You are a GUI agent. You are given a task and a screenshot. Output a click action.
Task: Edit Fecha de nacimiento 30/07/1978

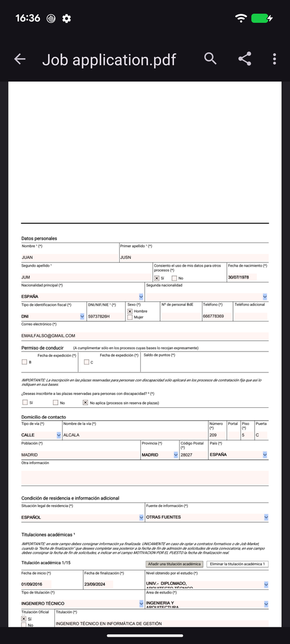pos(242,277)
